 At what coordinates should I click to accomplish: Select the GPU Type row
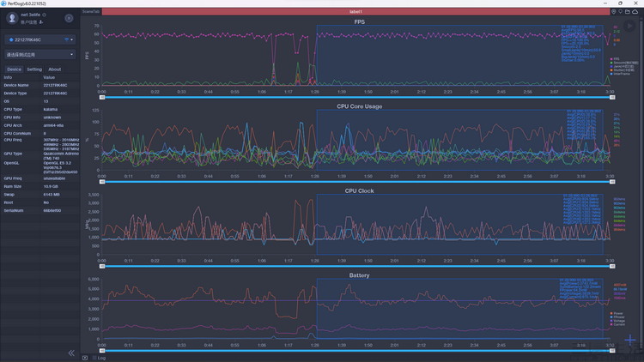pos(40,155)
